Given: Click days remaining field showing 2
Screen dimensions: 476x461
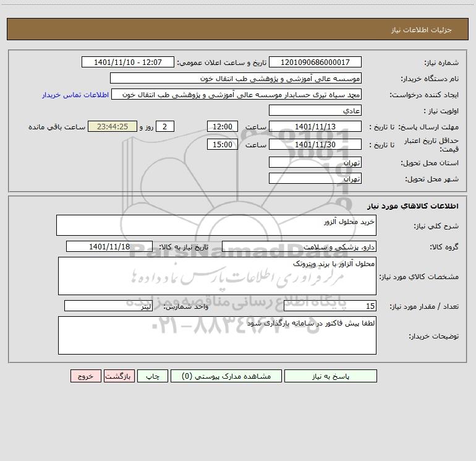Looking at the screenshot, I should (x=165, y=126).
